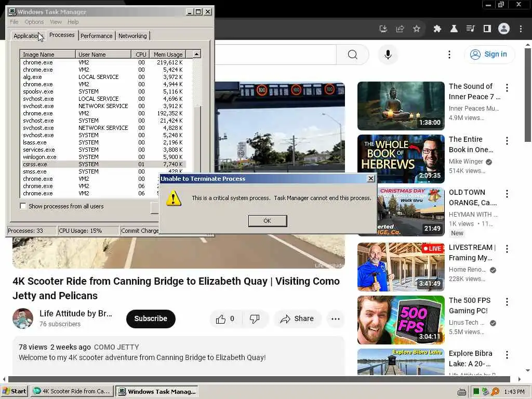Open the View menu in Task Manager
This screenshot has height=399, width=532.
56,22
